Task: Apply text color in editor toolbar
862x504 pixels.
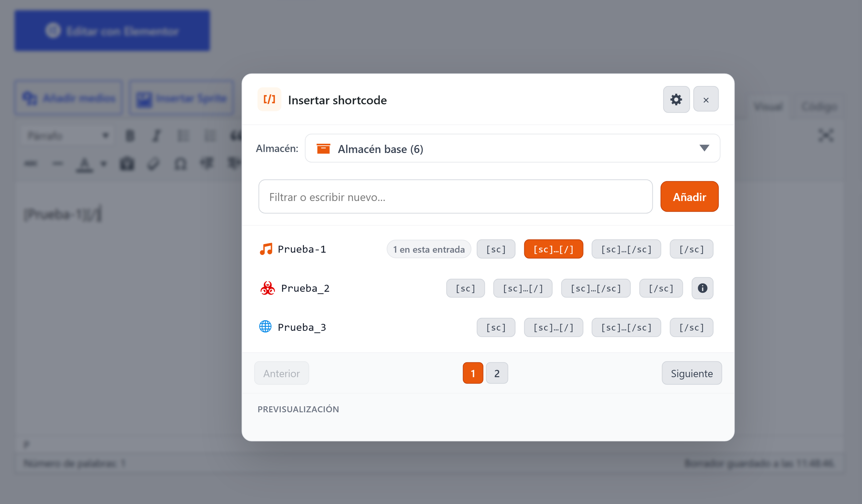Action: [x=84, y=164]
